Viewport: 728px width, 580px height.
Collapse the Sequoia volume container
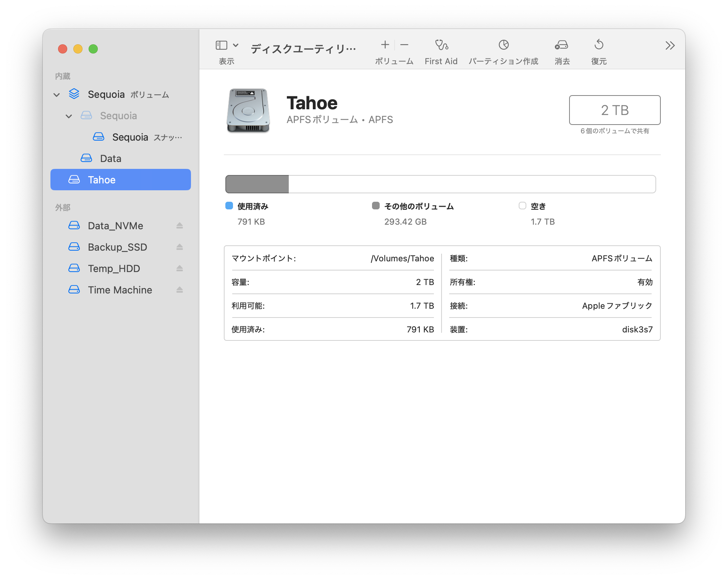(57, 95)
